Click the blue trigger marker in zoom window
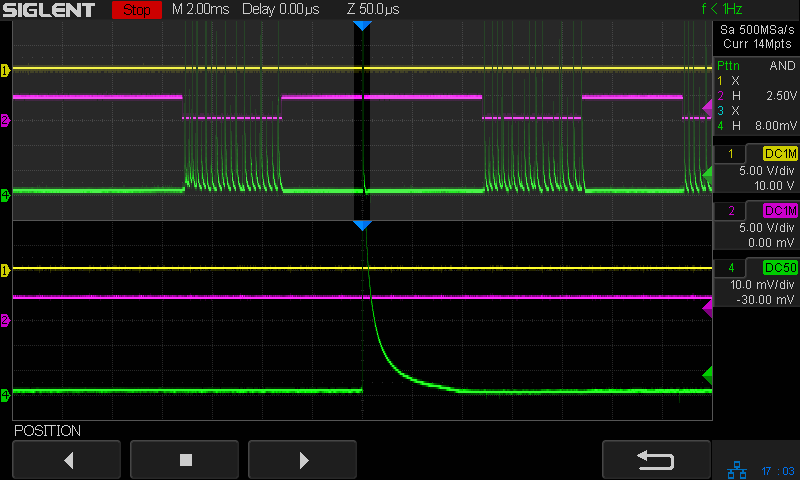800x480 pixels. click(362, 226)
